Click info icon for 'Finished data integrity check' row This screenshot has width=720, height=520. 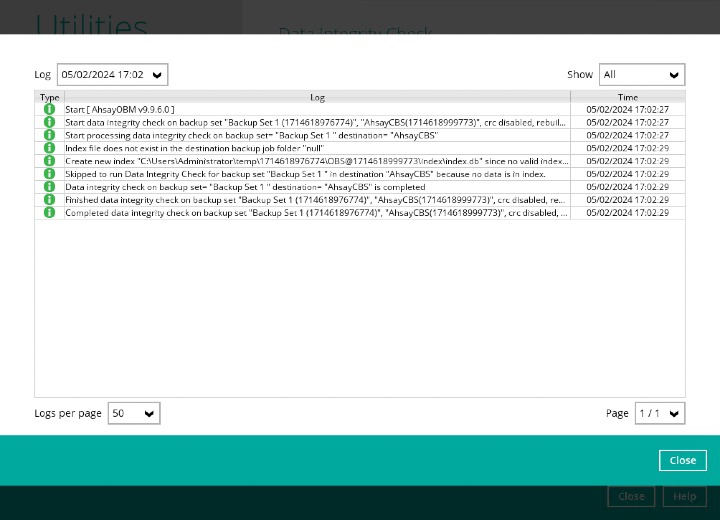click(x=49, y=200)
